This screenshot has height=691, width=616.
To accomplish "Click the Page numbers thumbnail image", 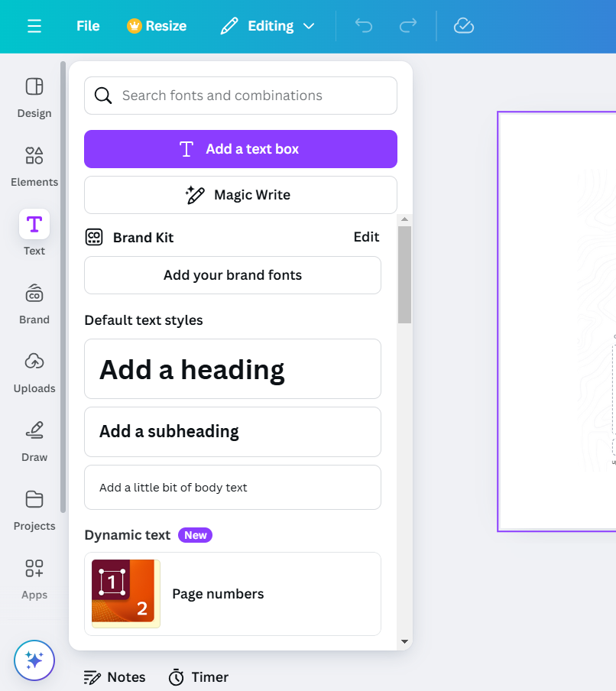I will click(126, 594).
